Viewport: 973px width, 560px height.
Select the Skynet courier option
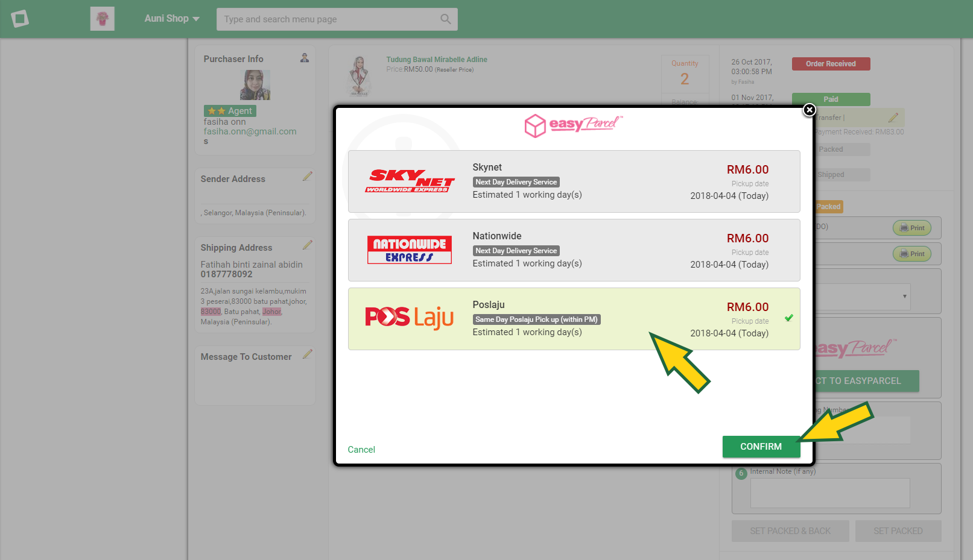click(574, 181)
